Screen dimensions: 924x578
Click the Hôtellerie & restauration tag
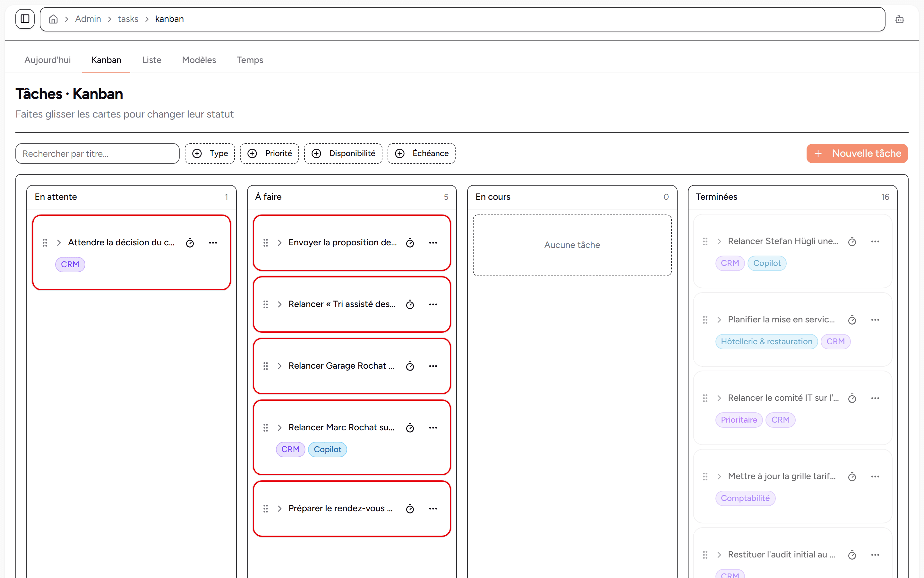click(766, 342)
